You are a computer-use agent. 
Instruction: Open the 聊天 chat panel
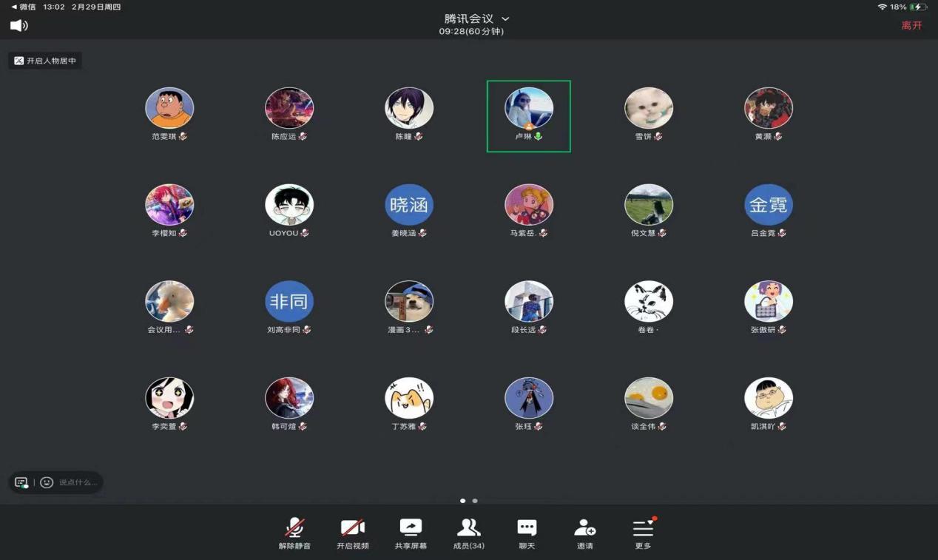coord(527,533)
